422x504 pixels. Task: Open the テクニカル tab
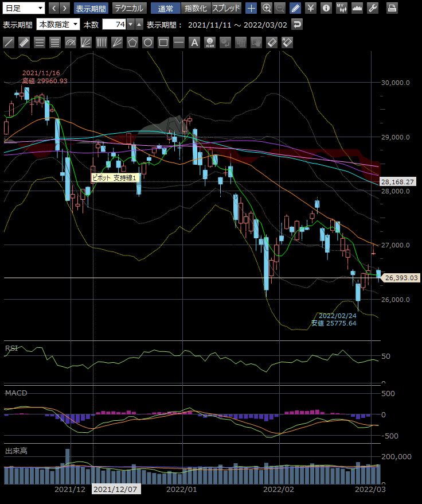129,8
